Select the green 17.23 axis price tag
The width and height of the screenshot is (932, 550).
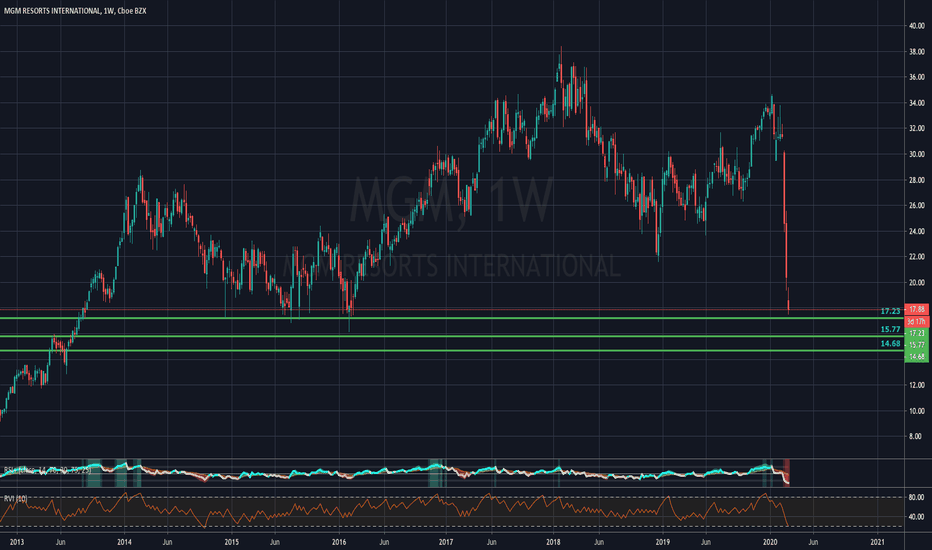(917, 333)
